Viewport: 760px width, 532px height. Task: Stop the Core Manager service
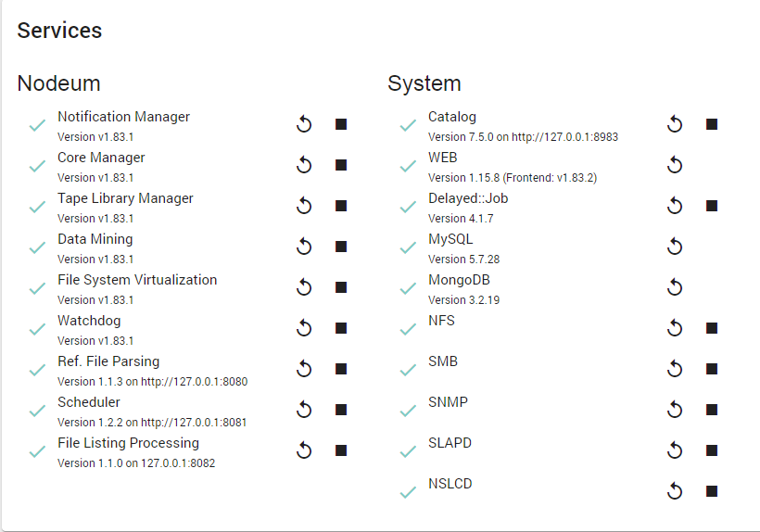click(x=341, y=165)
